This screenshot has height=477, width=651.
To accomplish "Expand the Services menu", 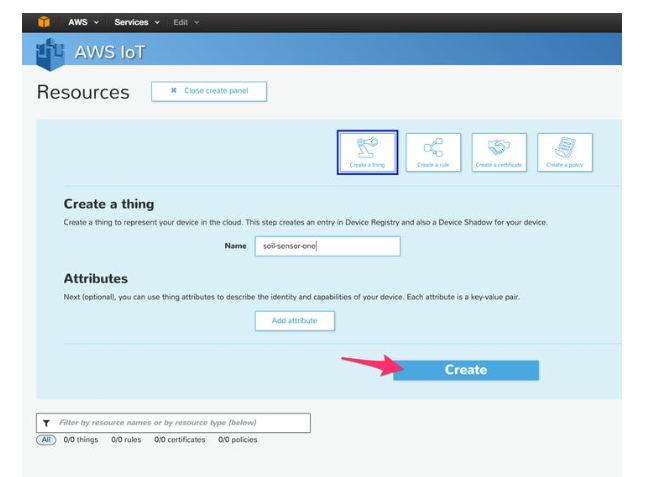I will click(137, 22).
